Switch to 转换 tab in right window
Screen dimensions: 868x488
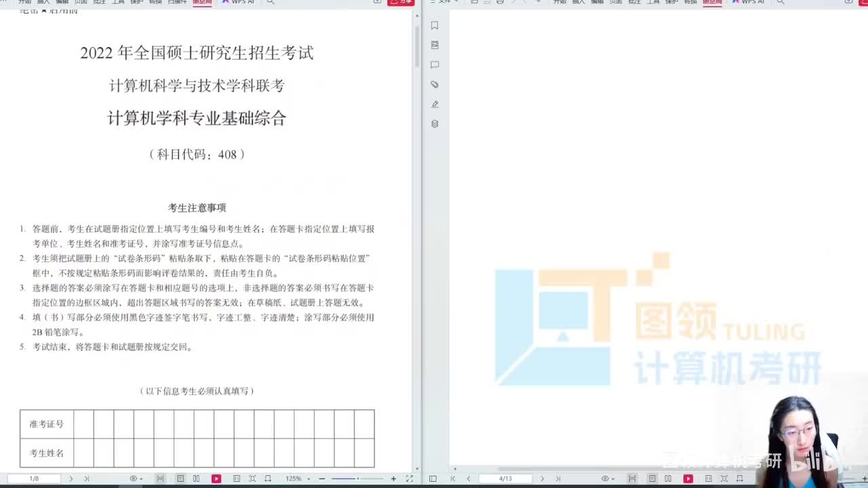pyautogui.click(x=690, y=2)
